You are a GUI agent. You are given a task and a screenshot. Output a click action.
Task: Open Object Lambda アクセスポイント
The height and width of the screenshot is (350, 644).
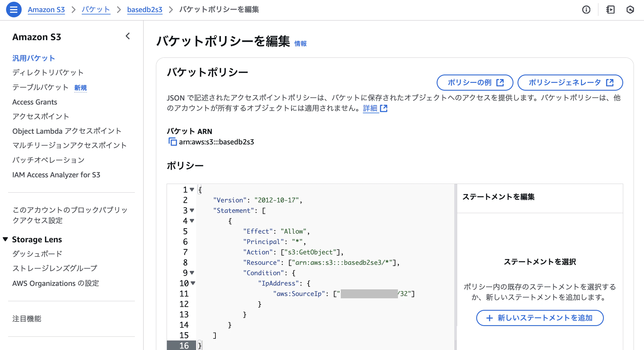pyautogui.click(x=67, y=131)
